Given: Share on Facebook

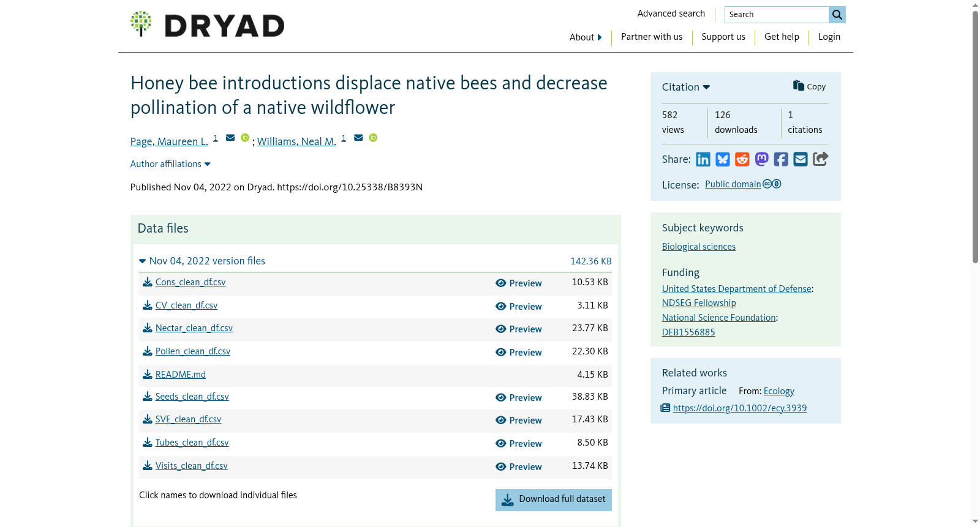Looking at the screenshot, I should pyautogui.click(x=781, y=160).
